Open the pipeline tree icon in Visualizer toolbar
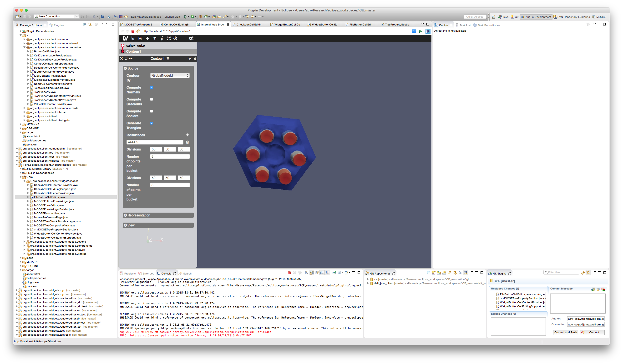623x364 pixels. coord(133,38)
